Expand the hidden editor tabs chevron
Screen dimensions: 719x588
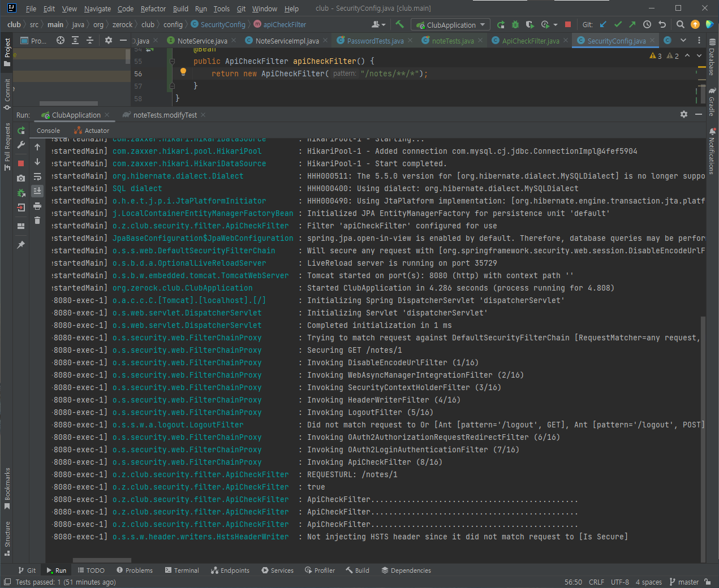tap(683, 40)
